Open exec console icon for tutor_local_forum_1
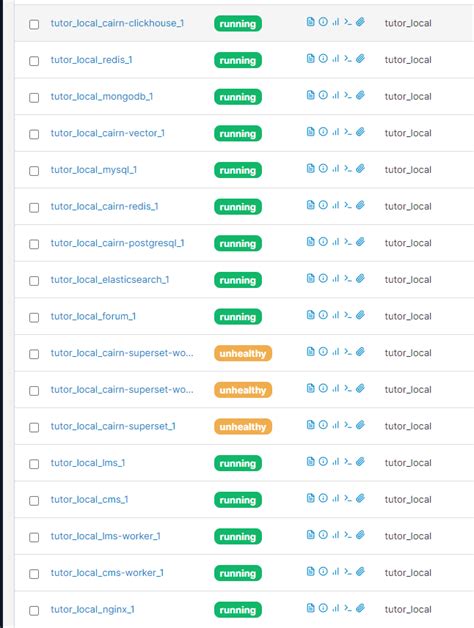 [348, 315]
